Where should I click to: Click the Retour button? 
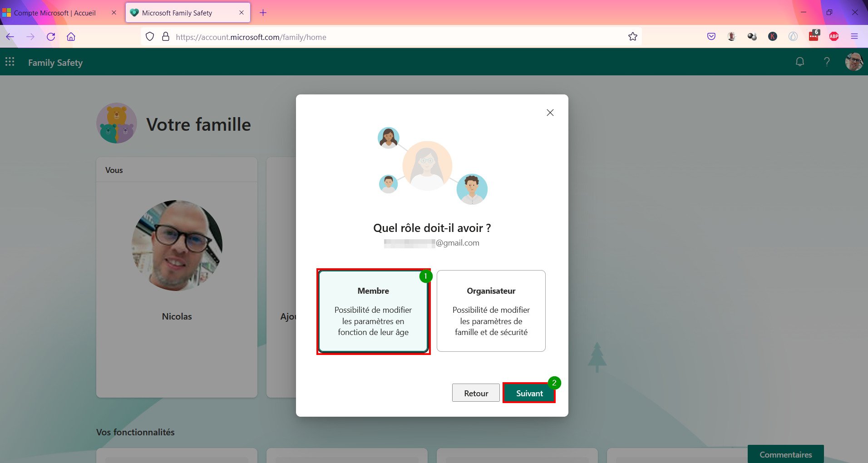point(476,393)
